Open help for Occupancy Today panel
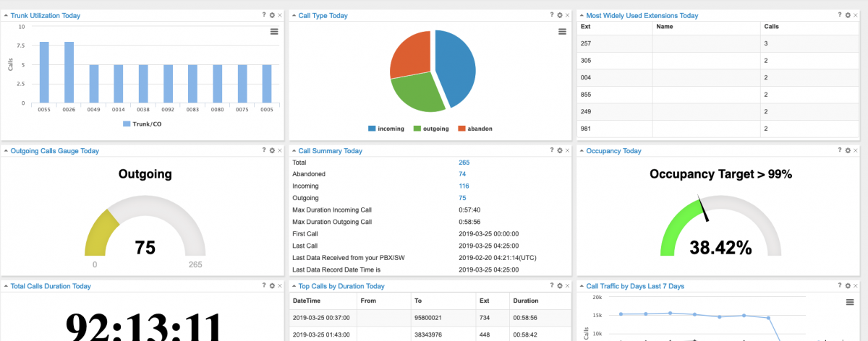Image resolution: width=868 pixels, height=341 pixels. point(840,150)
